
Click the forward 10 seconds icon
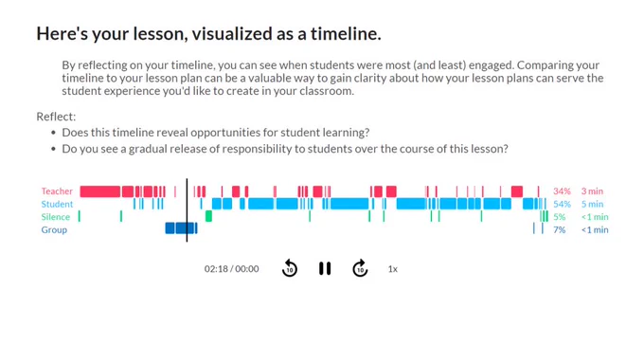click(x=360, y=268)
